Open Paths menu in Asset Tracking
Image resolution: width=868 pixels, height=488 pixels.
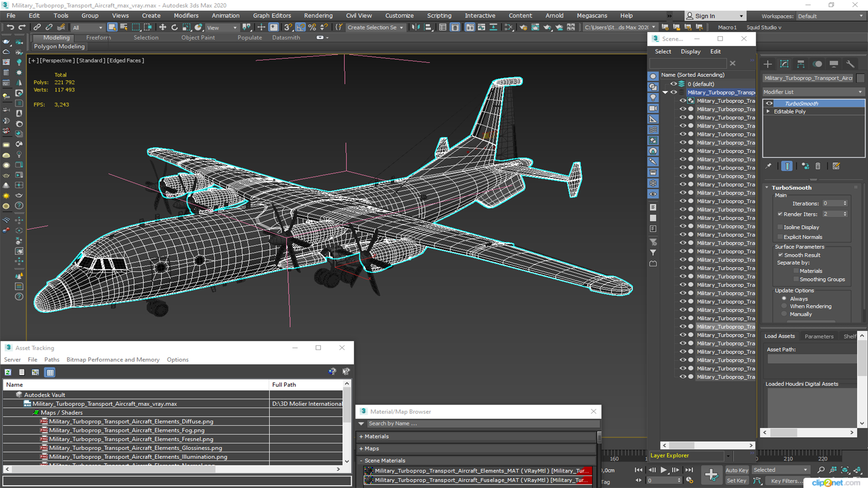point(52,360)
